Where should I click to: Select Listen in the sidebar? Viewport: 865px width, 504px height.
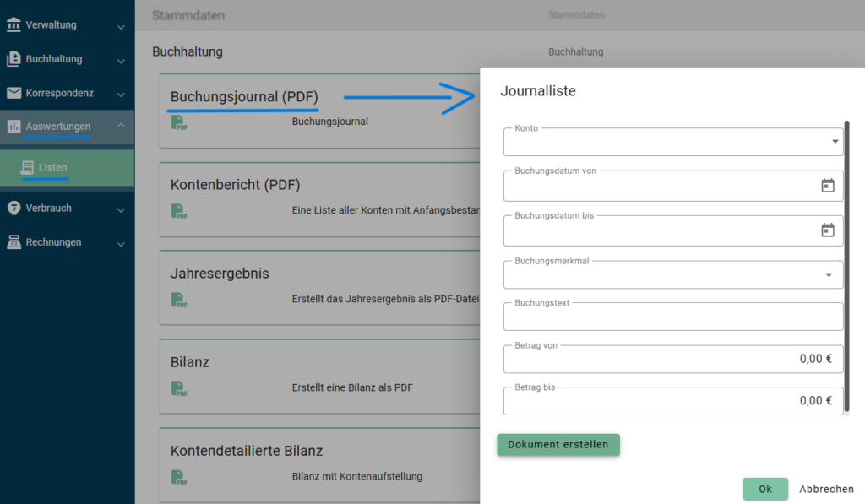52,168
